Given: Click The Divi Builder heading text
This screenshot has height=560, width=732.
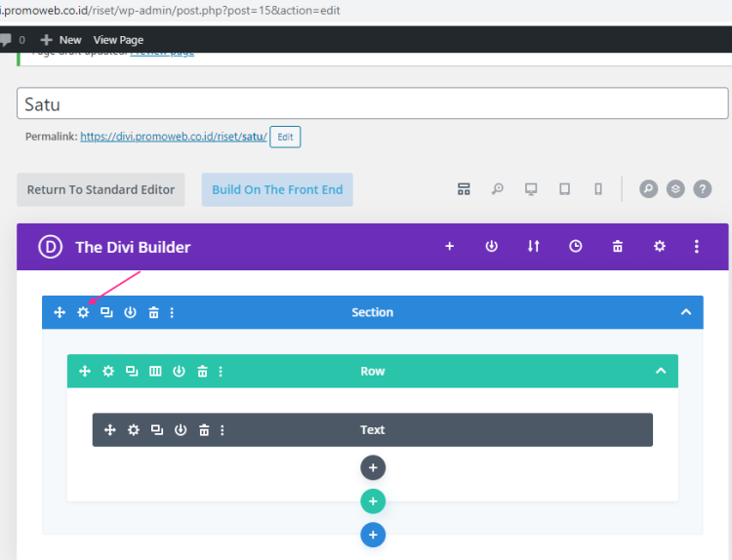Looking at the screenshot, I should pos(133,247).
